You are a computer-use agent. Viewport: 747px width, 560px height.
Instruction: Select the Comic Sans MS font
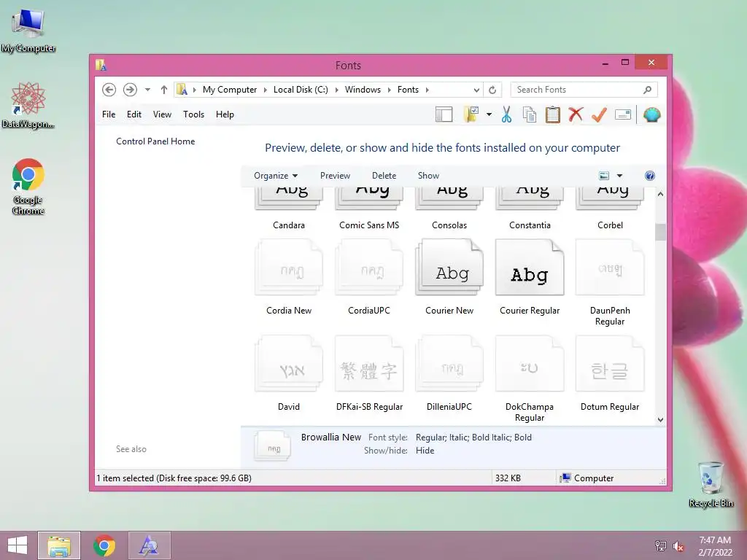[369, 208]
